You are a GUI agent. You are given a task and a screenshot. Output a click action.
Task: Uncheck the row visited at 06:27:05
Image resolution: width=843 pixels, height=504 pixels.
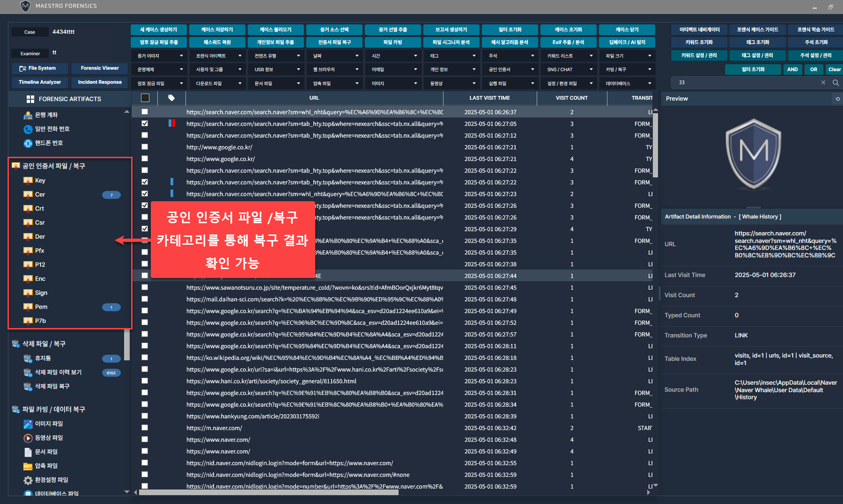coord(145,124)
